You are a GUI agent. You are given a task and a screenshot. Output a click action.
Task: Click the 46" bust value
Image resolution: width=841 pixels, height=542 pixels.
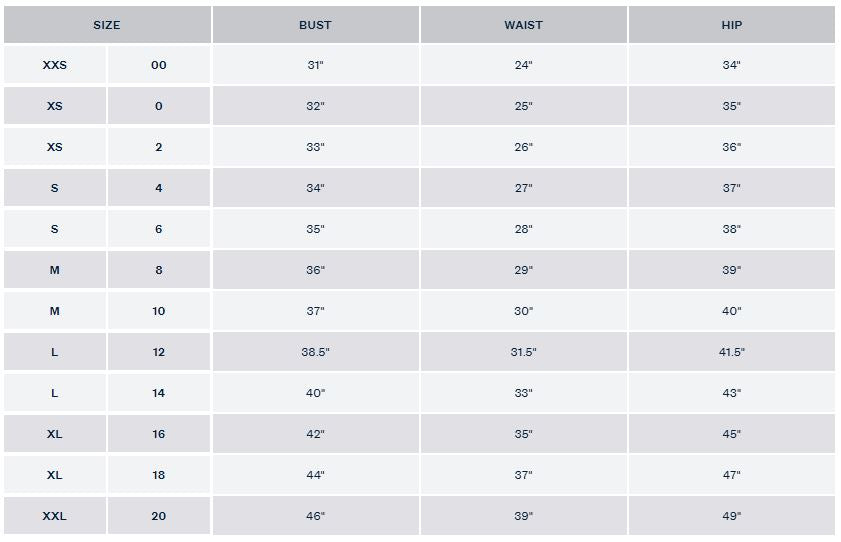click(315, 516)
